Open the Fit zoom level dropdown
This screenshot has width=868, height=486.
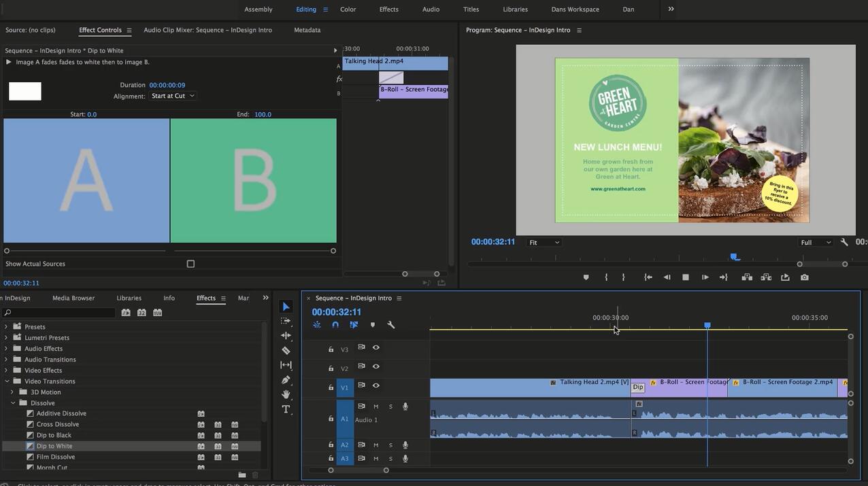(x=544, y=242)
